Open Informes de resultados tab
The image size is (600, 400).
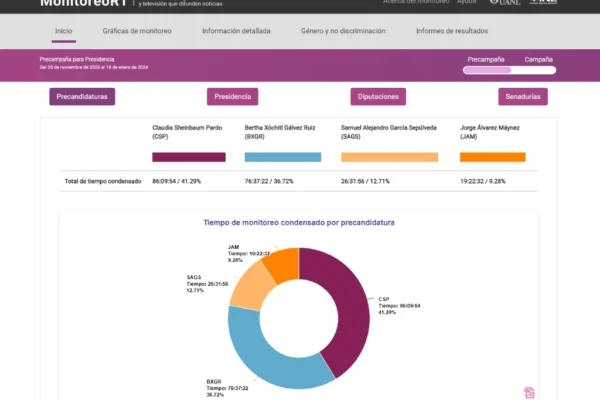click(x=452, y=31)
